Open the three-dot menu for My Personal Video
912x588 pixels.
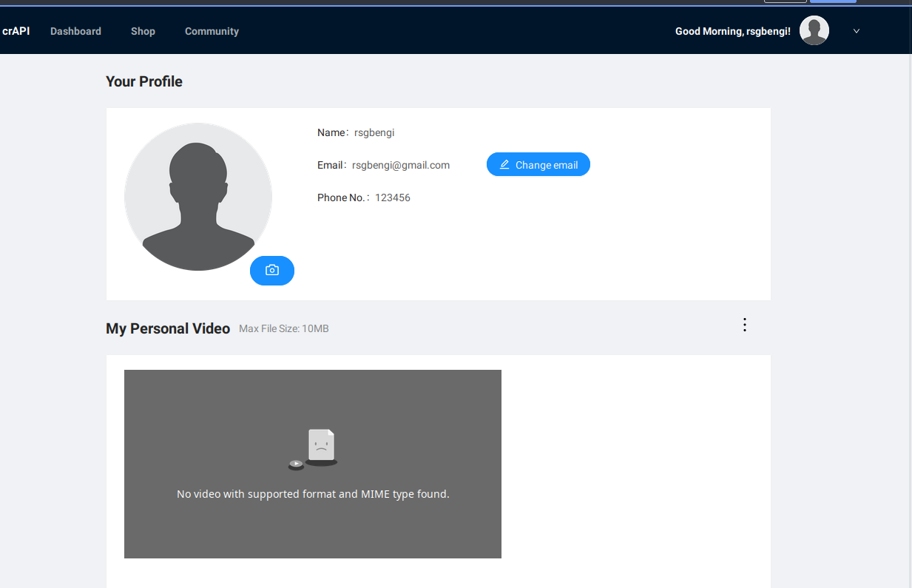(744, 325)
